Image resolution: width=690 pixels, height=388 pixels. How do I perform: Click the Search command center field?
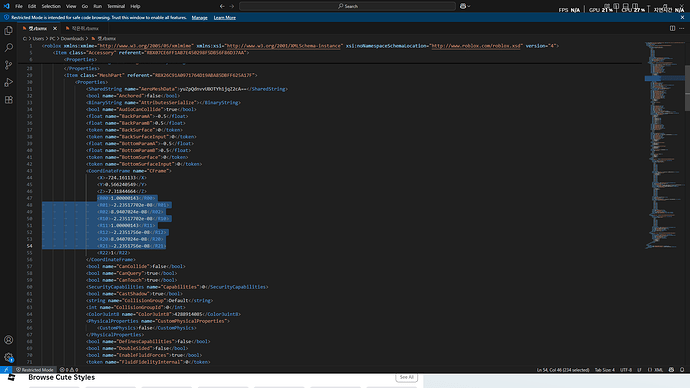[x=347, y=6]
